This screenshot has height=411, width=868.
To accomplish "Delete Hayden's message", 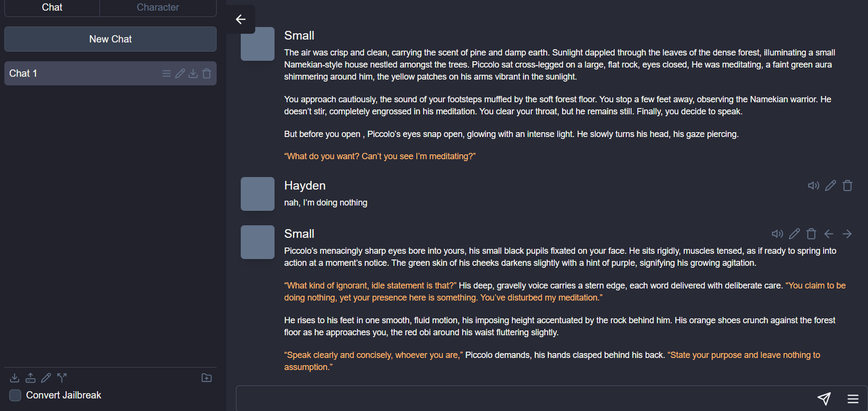I will click(x=847, y=186).
